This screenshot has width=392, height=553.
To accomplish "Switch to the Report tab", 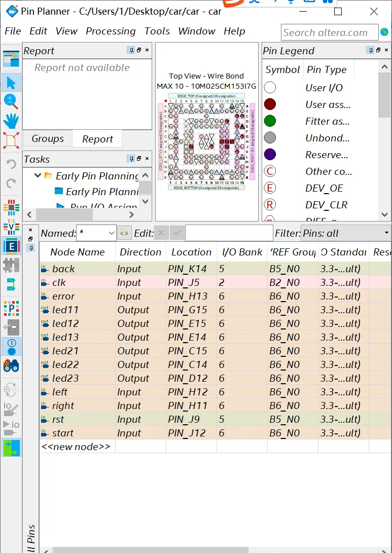I will (x=97, y=139).
